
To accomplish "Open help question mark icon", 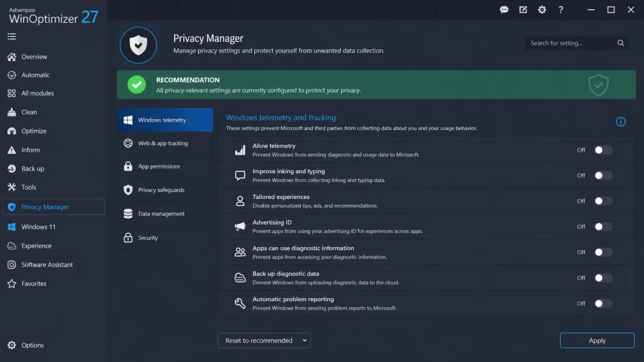I will [x=561, y=10].
